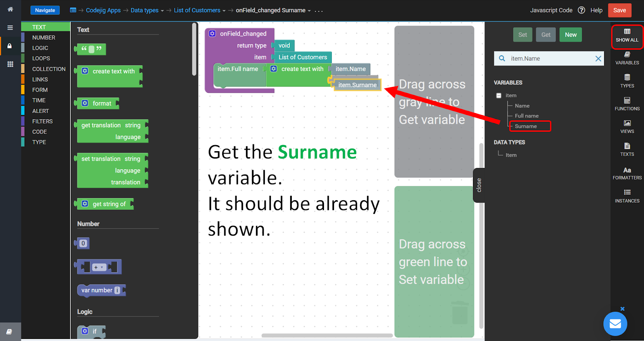Image resolution: width=644 pixels, height=341 pixels.
Task: Clear the item.Name search field
Action: [x=598, y=59]
